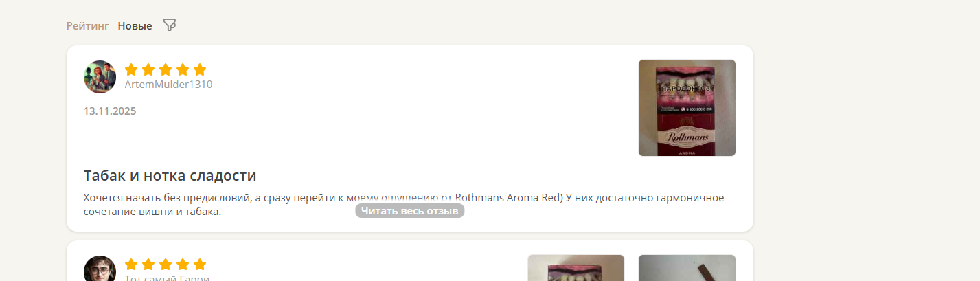Enlarge the Rothmans pack photo thumbnail
Image resolution: width=980 pixels, height=281 pixels.
687,108
